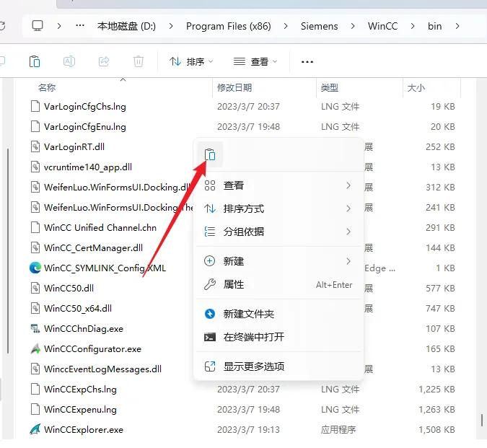Click the 查看 grid icon in context menu

[210, 185]
